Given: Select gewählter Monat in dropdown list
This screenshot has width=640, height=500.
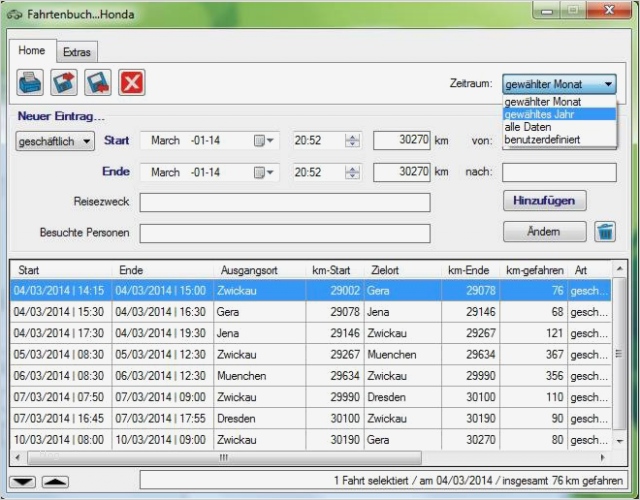Looking at the screenshot, I should [x=559, y=102].
